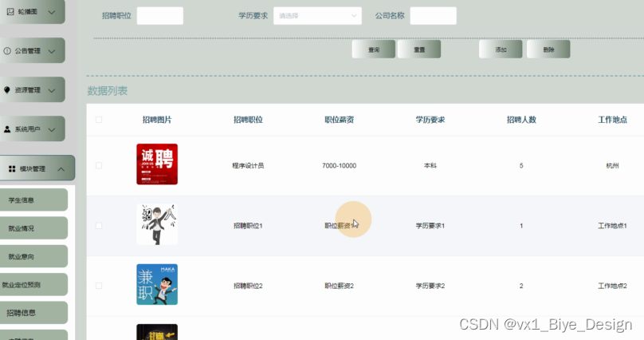Click the announcement info icon

(x=7, y=51)
